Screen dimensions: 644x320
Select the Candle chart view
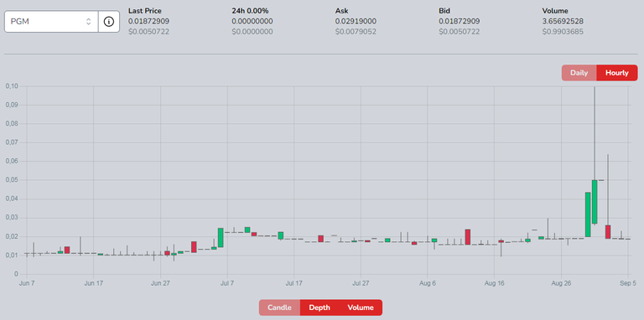tap(279, 307)
